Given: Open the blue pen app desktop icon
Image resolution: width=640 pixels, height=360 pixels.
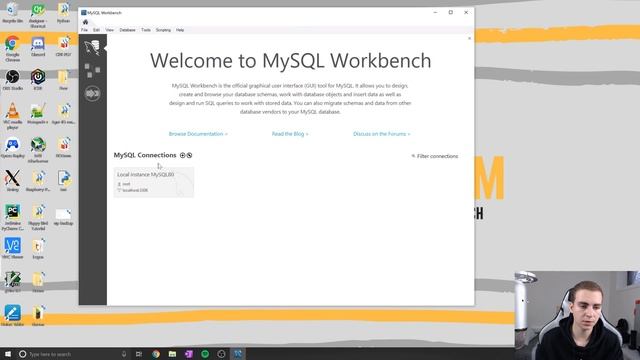Looking at the screenshot, I should pos(12,316).
